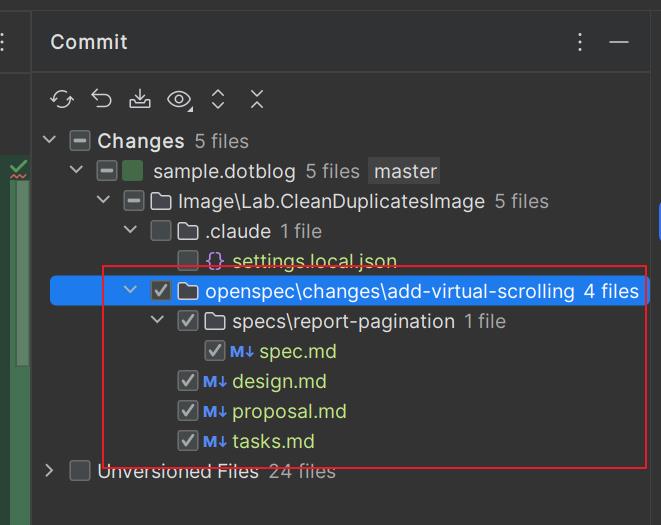Expand the Unversioned Files node
This screenshot has width=661, height=525.
tap(49, 471)
